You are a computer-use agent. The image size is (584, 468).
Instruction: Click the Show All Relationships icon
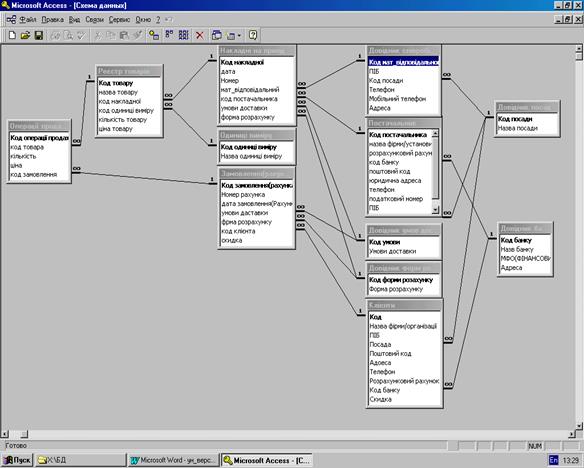(184, 35)
